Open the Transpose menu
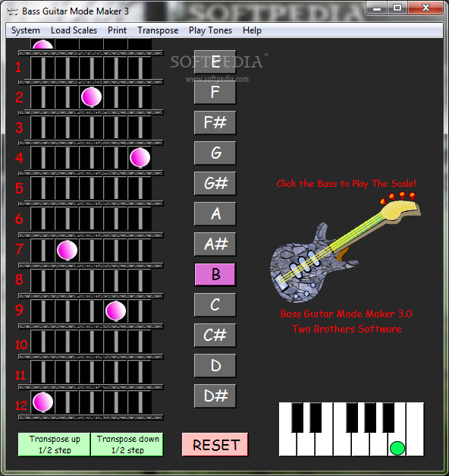Image resolution: width=449 pixels, height=476 pixels. [158, 30]
